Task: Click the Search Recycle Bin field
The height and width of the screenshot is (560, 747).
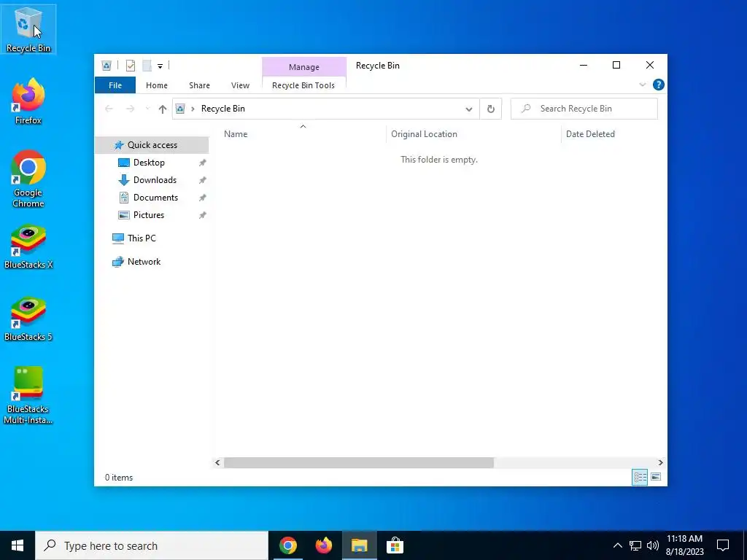Action: coord(584,109)
